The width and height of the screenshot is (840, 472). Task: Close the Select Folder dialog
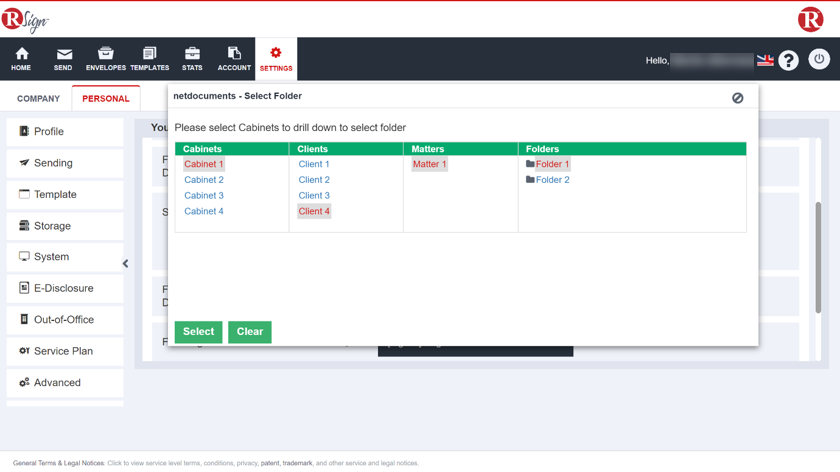click(738, 98)
